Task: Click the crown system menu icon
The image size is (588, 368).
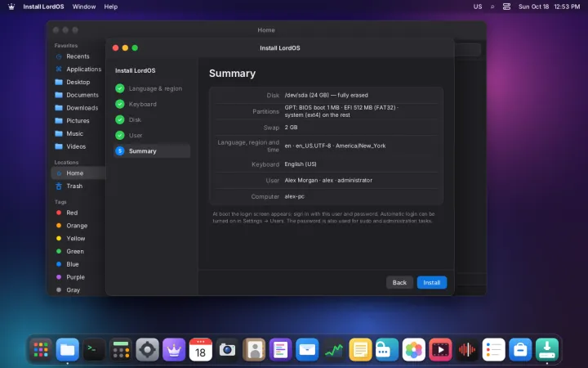Action: pos(11,7)
